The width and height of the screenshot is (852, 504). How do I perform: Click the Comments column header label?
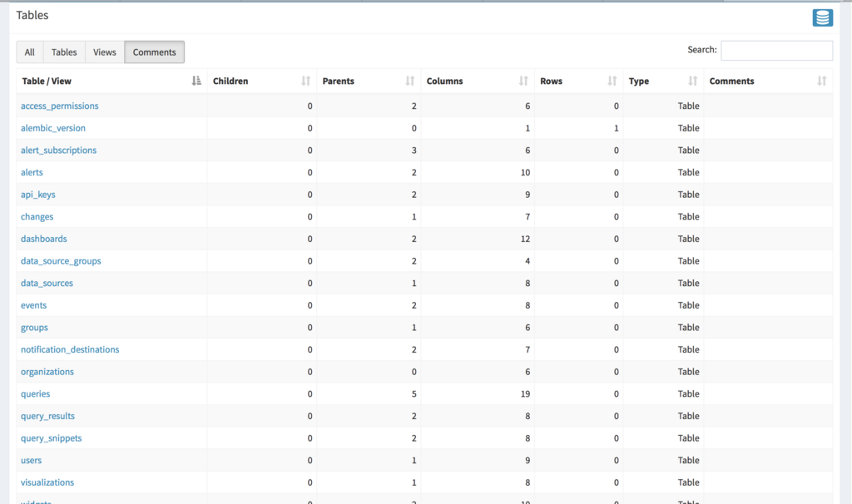coord(731,81)
